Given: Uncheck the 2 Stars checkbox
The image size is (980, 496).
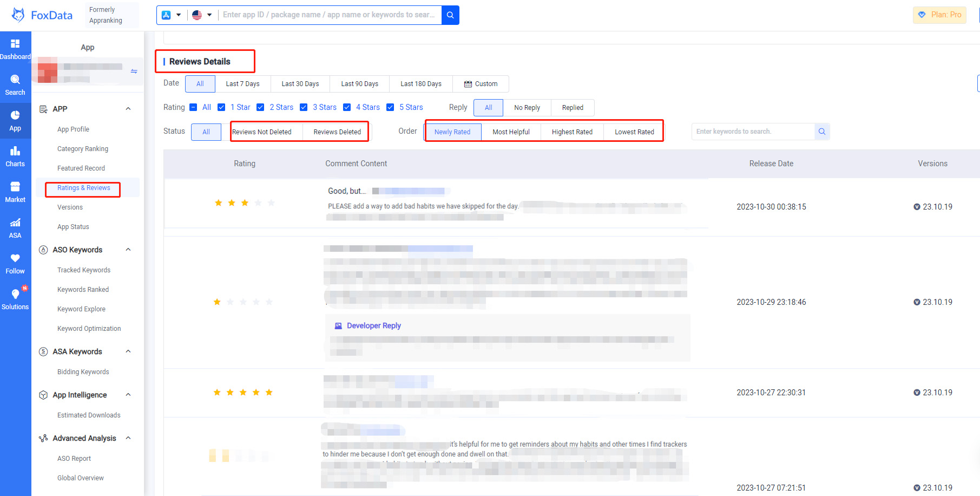Looking at the screenshot, I should 260,107.
